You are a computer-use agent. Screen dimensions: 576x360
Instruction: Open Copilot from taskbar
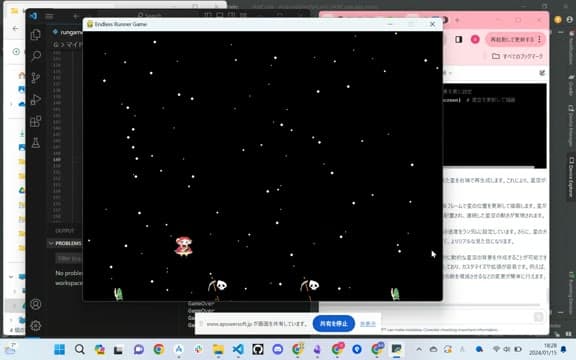[100, 349]
